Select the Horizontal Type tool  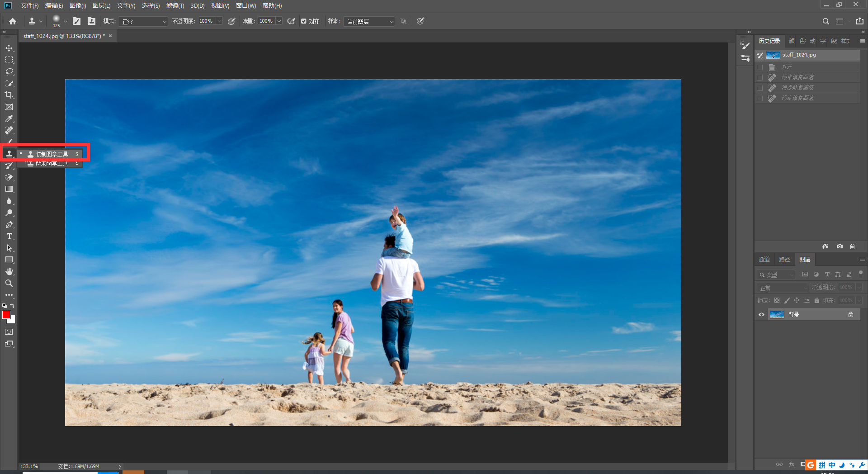pyautogui.click(x=9, y=236)
